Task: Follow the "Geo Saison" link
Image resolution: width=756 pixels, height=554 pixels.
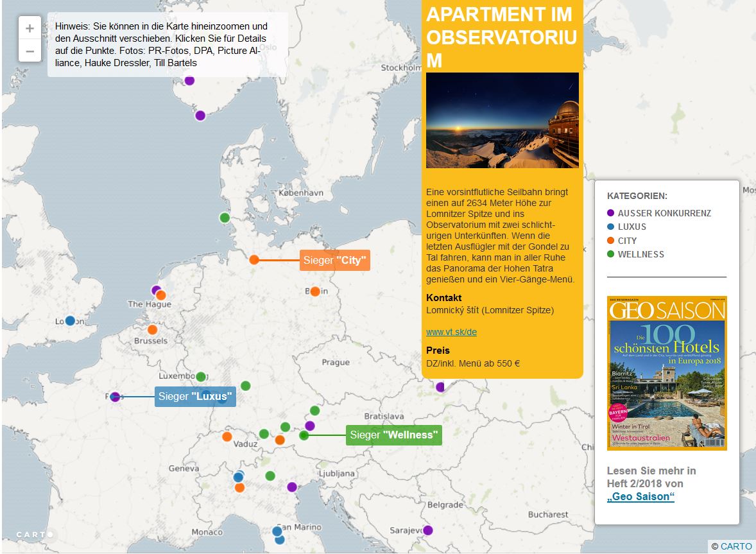Action: 640,497
